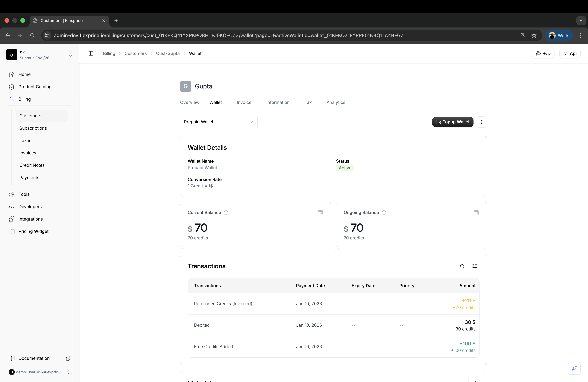Open the transactions filter settings icon
588x382 pixels.
(475, 266)
